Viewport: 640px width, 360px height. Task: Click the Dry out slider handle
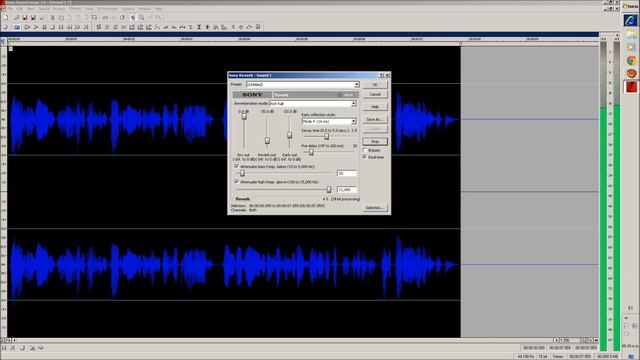tap(244, 116)
